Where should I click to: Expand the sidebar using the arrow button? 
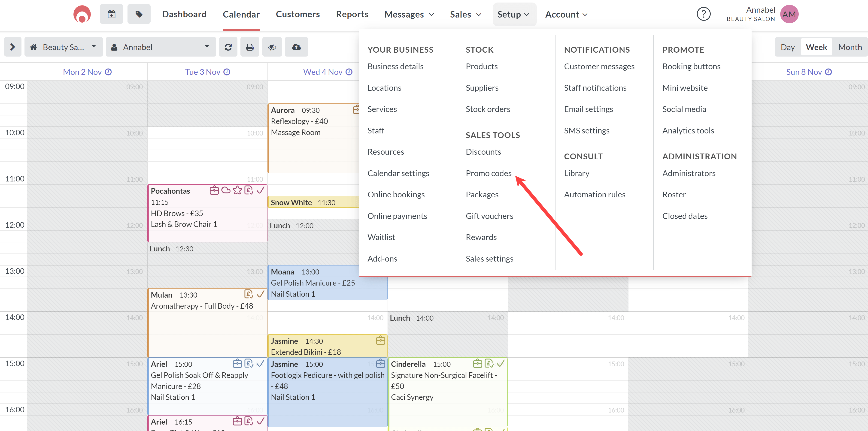(x=12, y=47)
